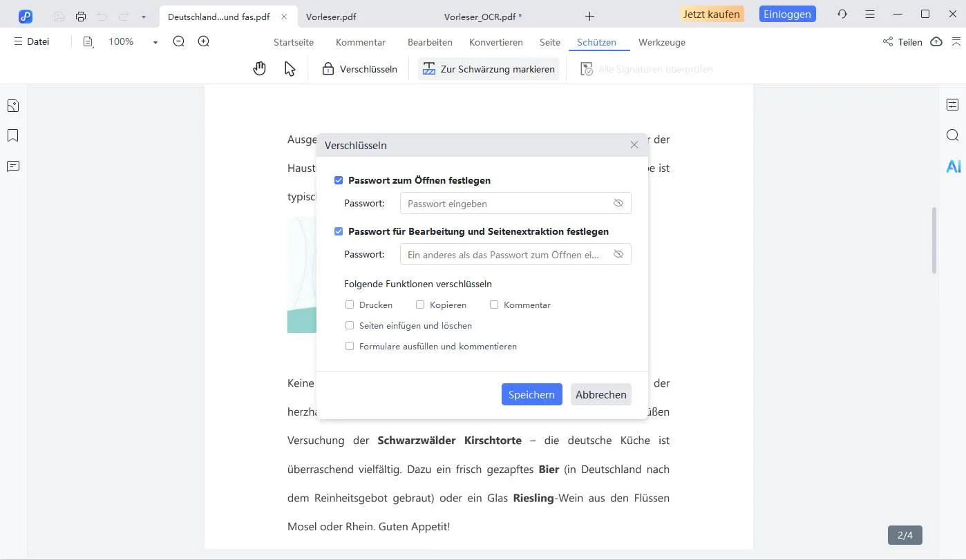Click the Folgende Funktionen verschlüsseln label

418,284
